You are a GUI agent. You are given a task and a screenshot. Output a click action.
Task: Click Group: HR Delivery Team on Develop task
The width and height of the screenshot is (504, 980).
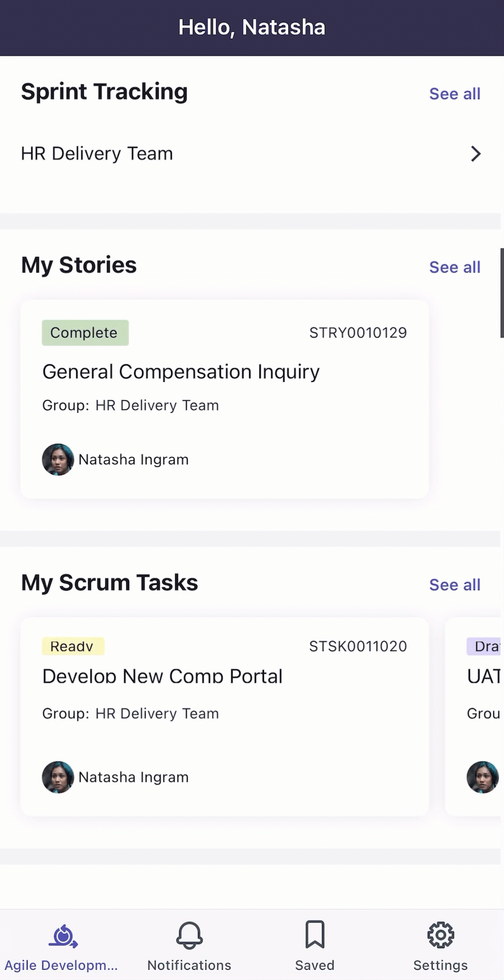tap(130, 713)
